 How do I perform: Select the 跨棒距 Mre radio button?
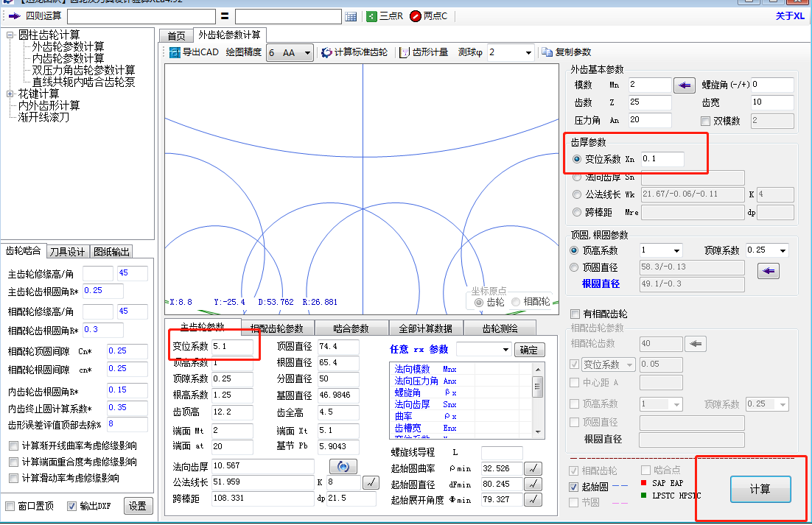pos(576,212)
